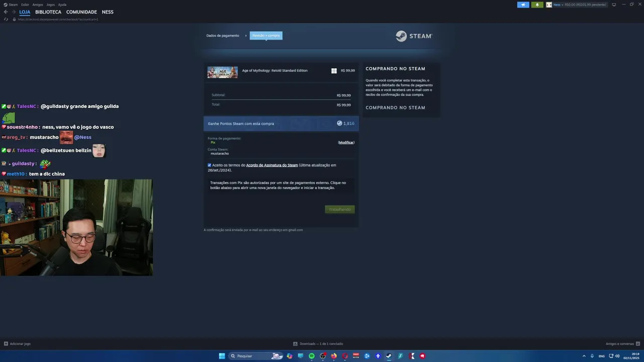Image resolution: width=644 pixels, height=362 pixels.
Task: Click the Steam logo in the title bar
Action: (x=5, y=5)
